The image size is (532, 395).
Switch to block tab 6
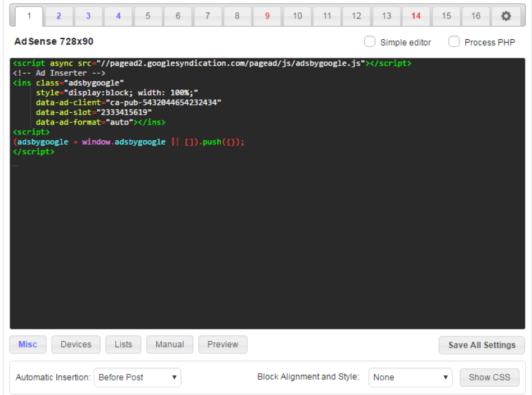[x=178, y=16]
